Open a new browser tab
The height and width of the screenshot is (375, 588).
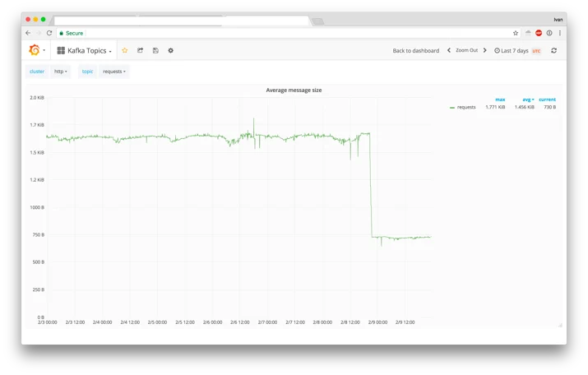317,21
